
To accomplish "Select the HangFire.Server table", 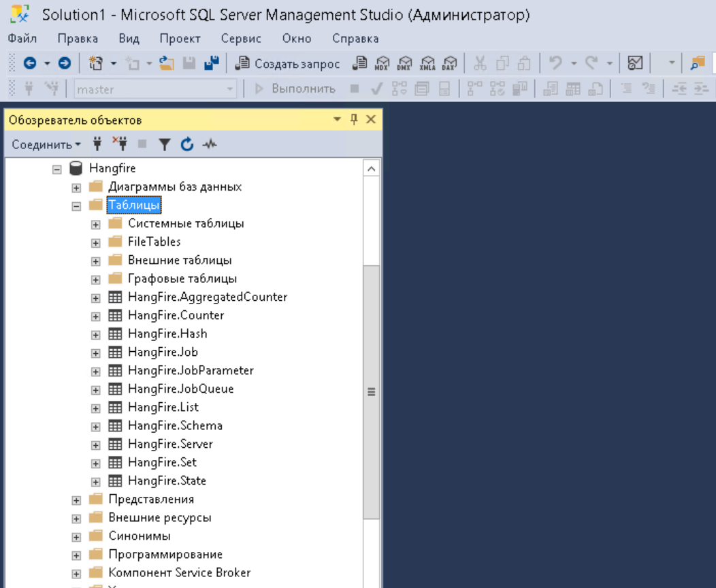I will [x=170, y=444].
